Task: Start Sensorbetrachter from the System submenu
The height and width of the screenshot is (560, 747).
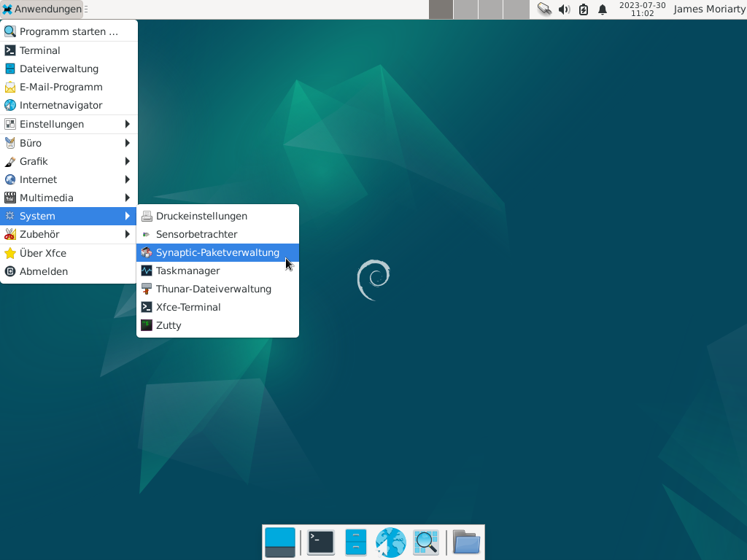Action: (217, 234)
